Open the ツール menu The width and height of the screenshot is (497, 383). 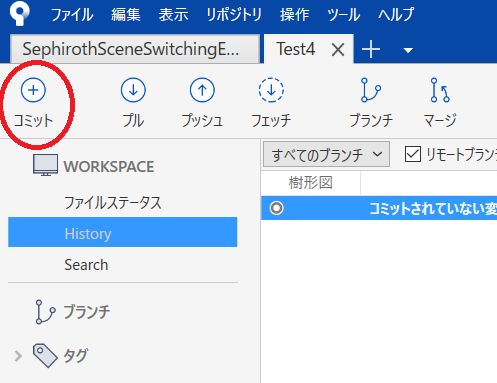[344, 15]
